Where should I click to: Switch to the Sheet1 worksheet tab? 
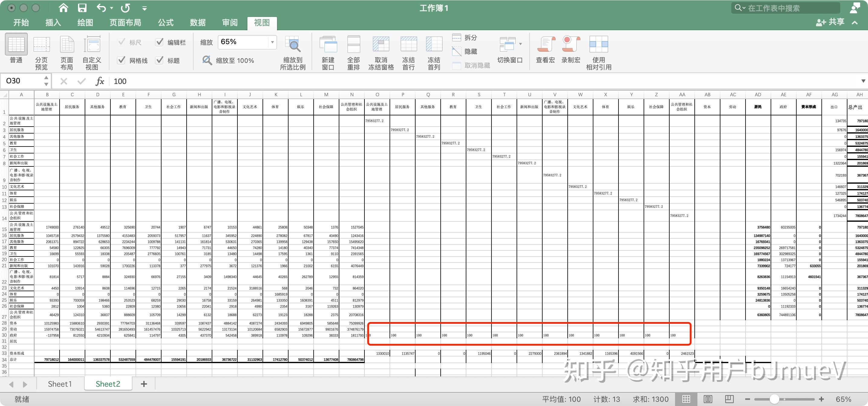pyautogui.click(x=60, y=384)
